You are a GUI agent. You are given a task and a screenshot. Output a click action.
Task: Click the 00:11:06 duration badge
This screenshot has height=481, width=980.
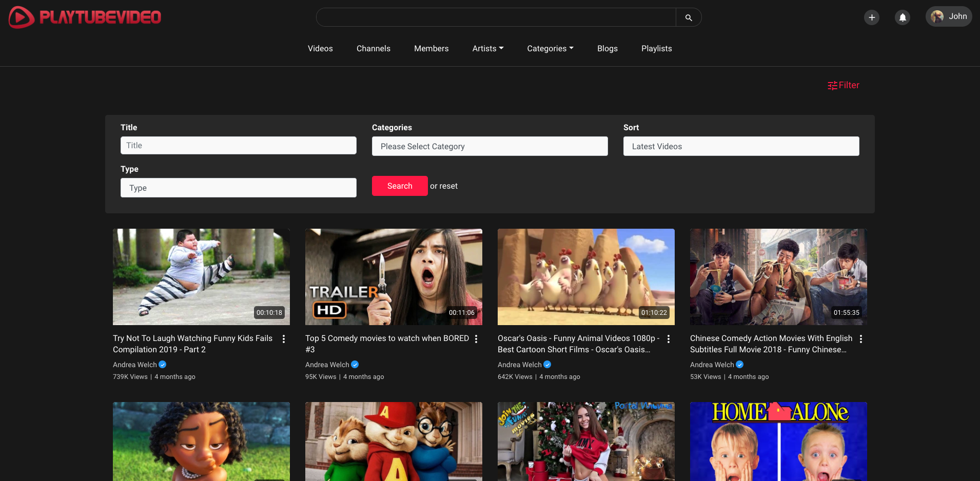tap(462, 312)
